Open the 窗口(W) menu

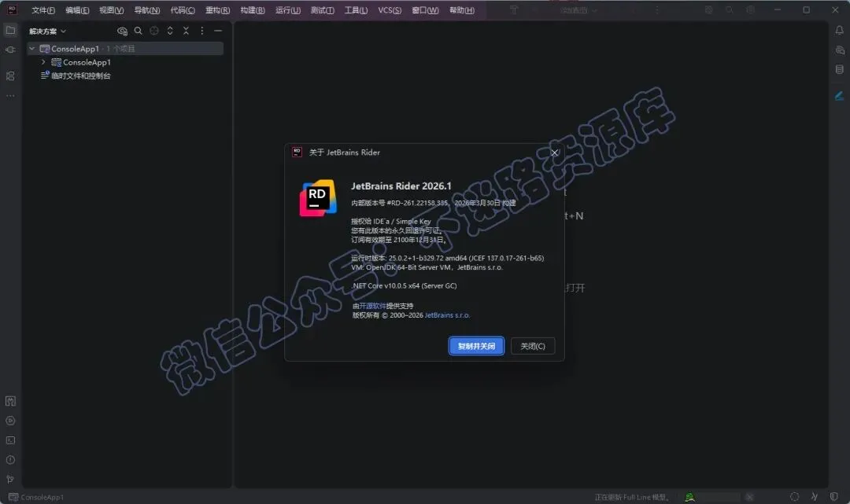tap(425, 10)
